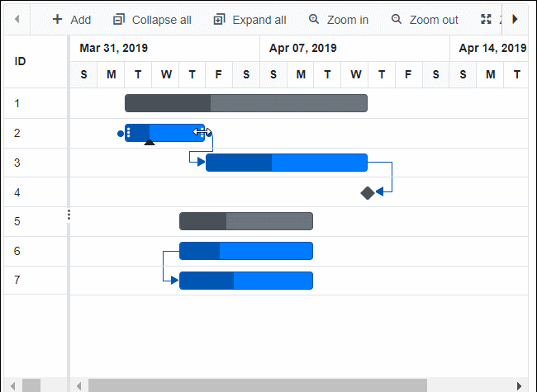
Task: Click the Zoom out magnifier icon
Action: point(397,19)
